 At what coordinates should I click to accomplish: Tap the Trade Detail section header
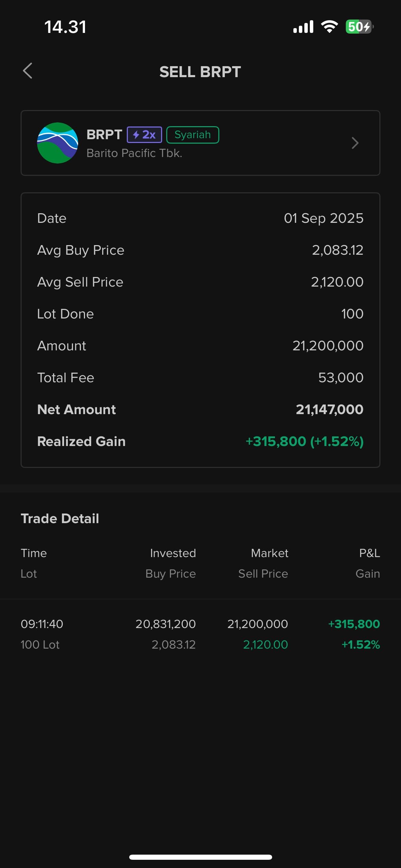60,519
